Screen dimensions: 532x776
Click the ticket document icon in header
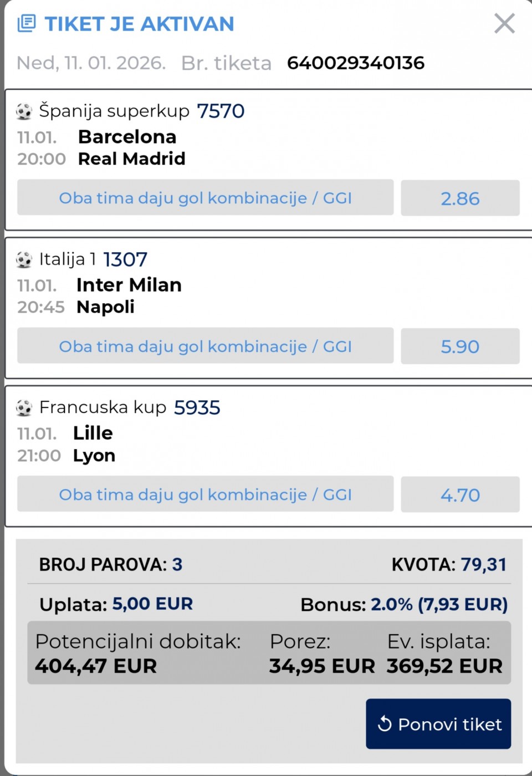pyautogui.click(x=26, y=24)
